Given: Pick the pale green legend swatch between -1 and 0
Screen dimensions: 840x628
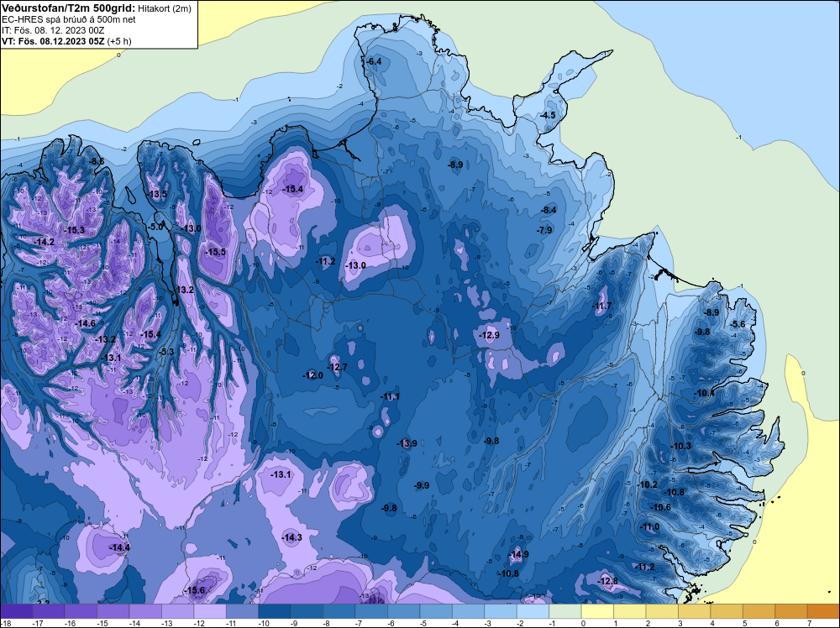Looking at the screenshot, I should point(564,611).
